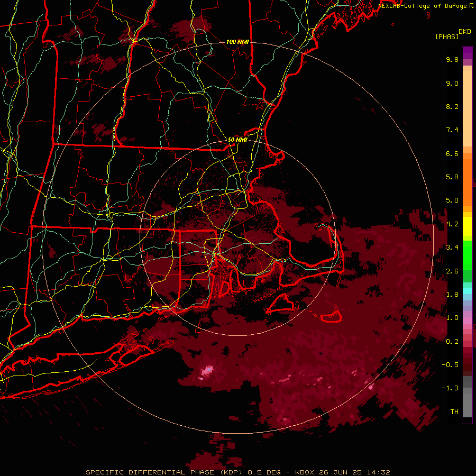
Task: Select the 5.0 scale label
Action: pyautogui.click(x=452, y=200)
